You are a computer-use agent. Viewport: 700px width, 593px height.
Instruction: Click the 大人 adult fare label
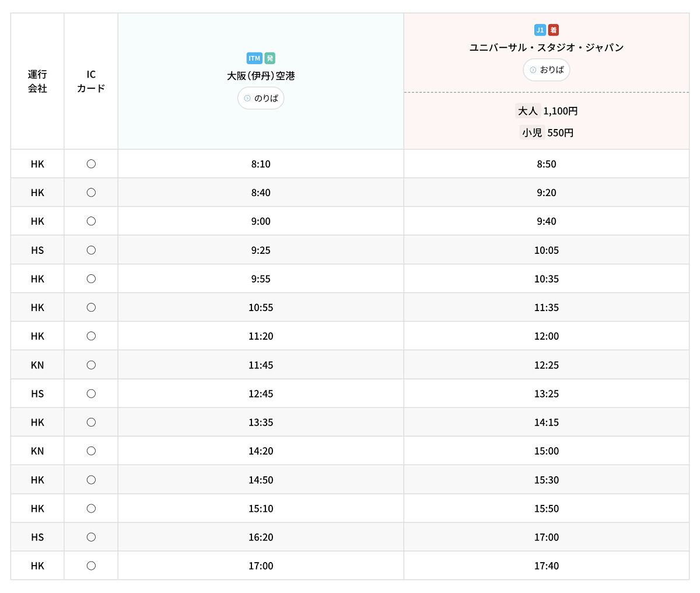(x=528, y=111)
